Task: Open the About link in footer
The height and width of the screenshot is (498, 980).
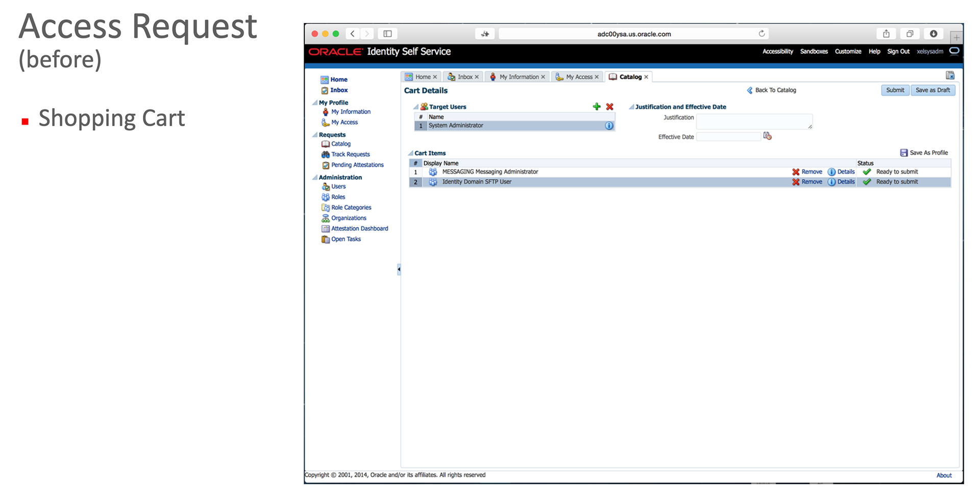Action: 944,476
